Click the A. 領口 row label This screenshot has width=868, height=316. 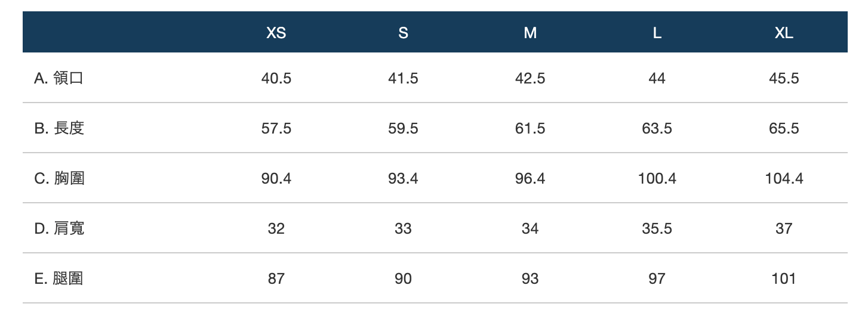pyautogui.click(x=59, y=78)
